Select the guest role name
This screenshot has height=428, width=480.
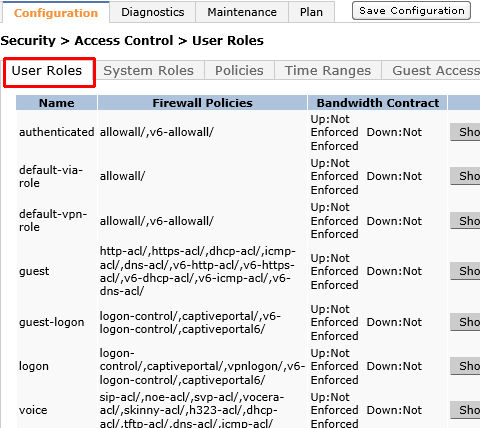(x=34, y=271)
